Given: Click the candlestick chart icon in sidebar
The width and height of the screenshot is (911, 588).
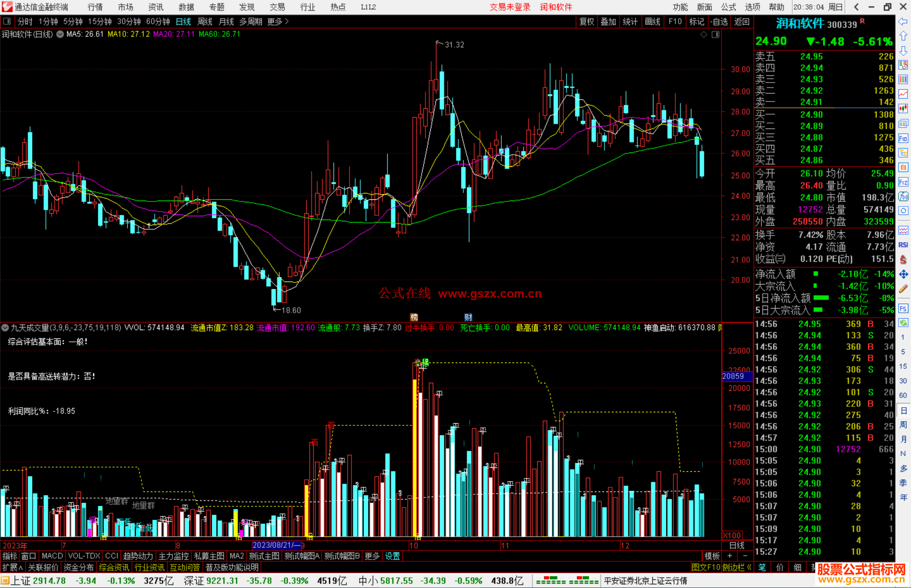Looking at the screenshot, I should [903, 109].
